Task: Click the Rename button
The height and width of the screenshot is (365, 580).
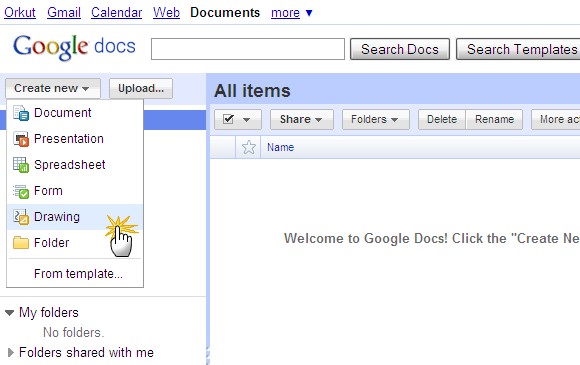Action: point(494,119)
